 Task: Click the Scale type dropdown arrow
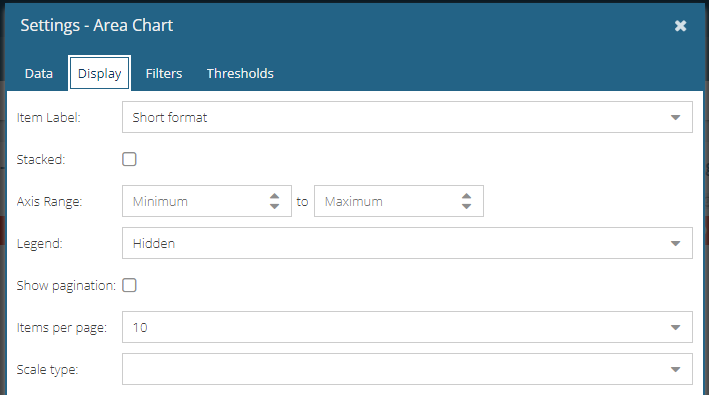676,370
